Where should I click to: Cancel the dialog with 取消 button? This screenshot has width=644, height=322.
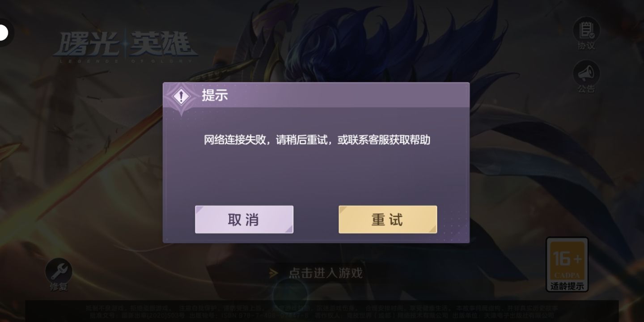(x=244, y=220)
